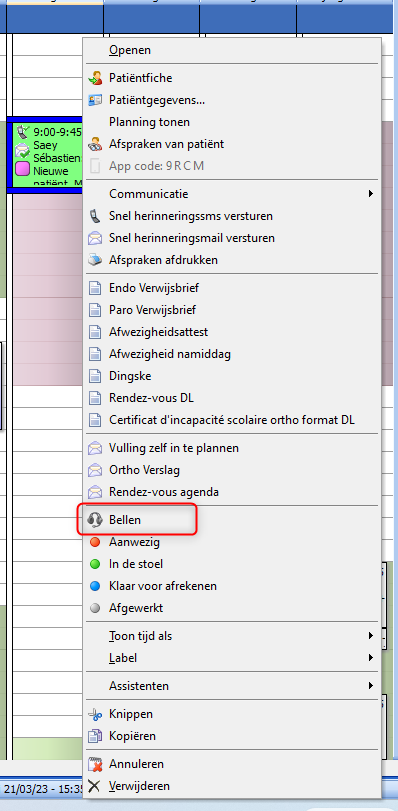This screenshot has height=811, width=398.
Task: Expand the Communicatie submenu arrow
Action: pyautogui.click(x=371, y=194)
